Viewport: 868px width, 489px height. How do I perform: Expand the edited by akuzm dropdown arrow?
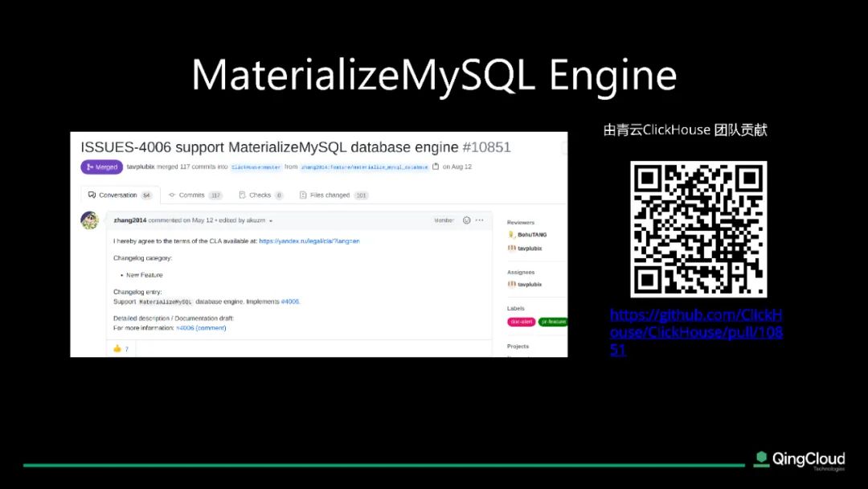[271, 220]
